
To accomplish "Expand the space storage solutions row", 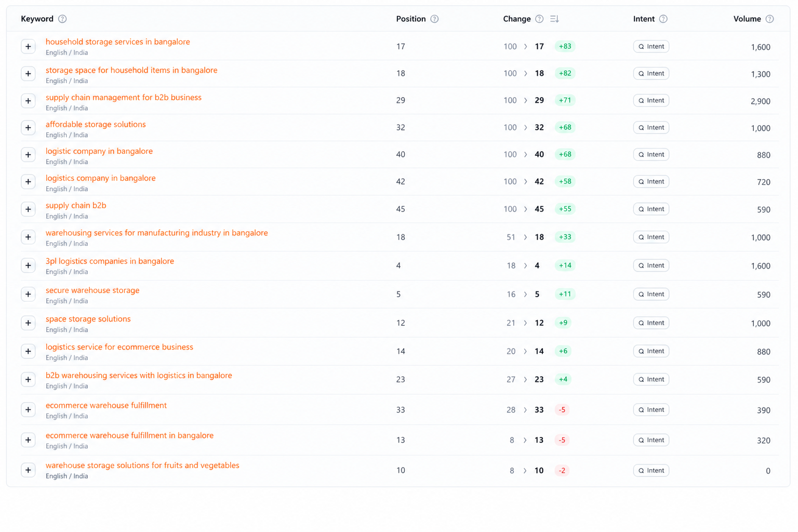I will click(28, 323).
